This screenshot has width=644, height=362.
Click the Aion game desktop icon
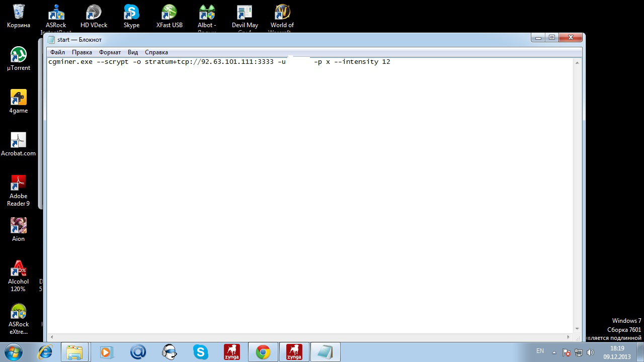19,226
